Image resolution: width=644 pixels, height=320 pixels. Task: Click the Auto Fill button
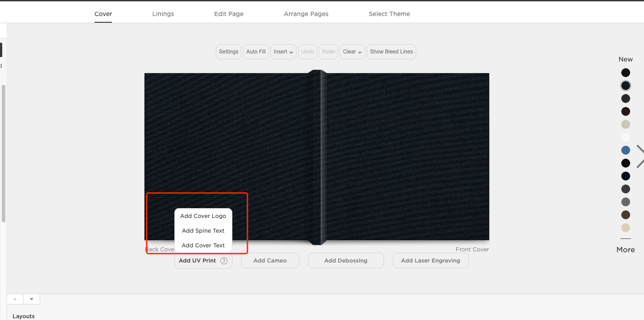point(256,52)
